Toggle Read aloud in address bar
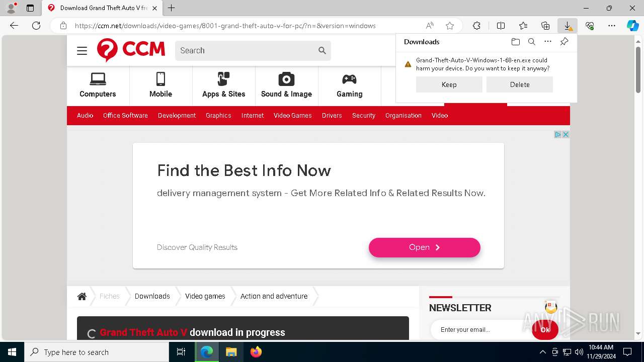This screenshot has width=644, height=362. [430, 26]
